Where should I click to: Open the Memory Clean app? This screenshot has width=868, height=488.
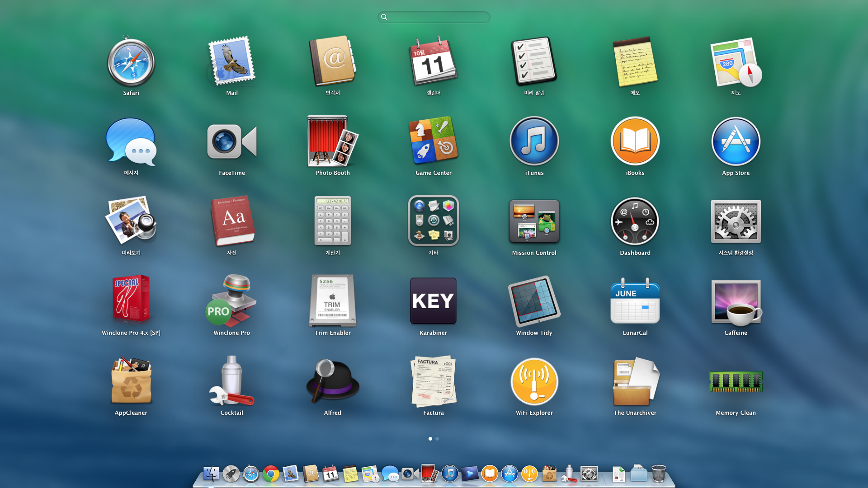(736, 381)
